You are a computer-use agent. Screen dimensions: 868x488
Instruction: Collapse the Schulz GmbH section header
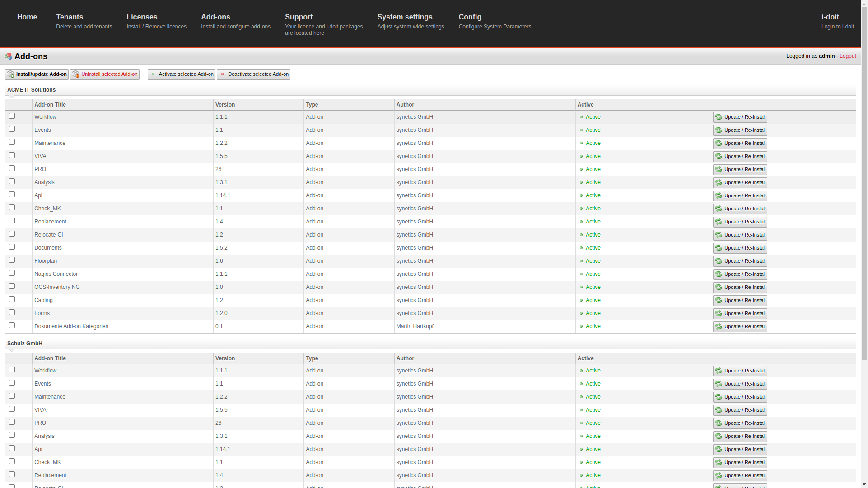click(25, 344)
